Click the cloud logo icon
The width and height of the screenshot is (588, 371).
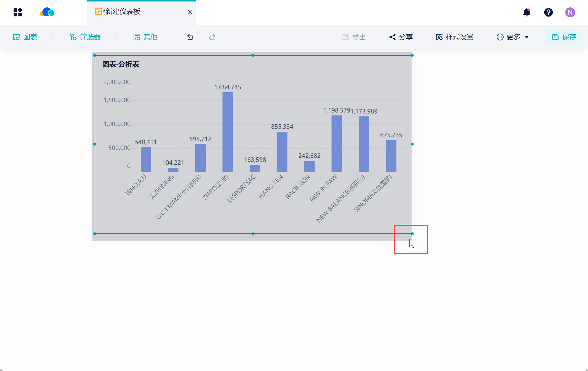(47, 12)
